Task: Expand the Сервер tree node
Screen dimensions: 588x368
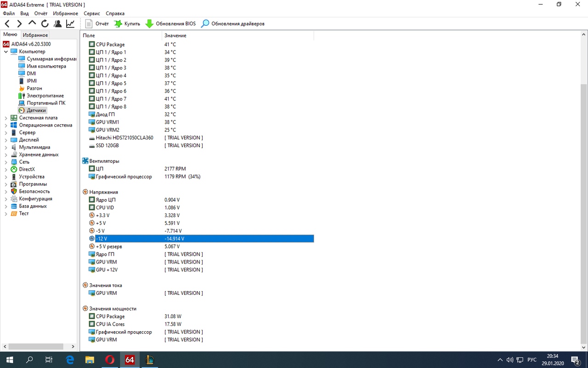Action: [x=6, y=132]
